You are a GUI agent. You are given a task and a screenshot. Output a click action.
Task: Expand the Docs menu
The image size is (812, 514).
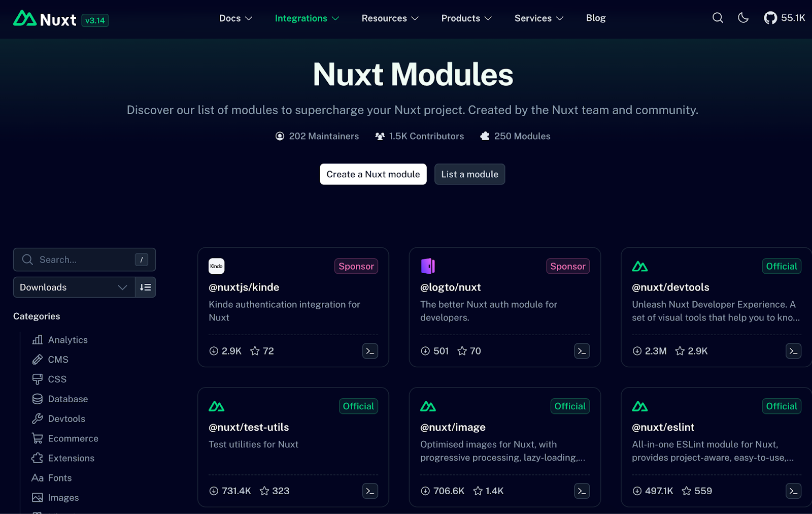(x=235, y=18)
